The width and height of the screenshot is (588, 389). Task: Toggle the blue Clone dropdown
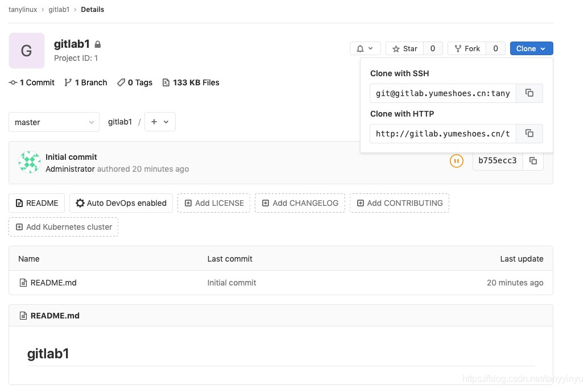pos(531,49)
